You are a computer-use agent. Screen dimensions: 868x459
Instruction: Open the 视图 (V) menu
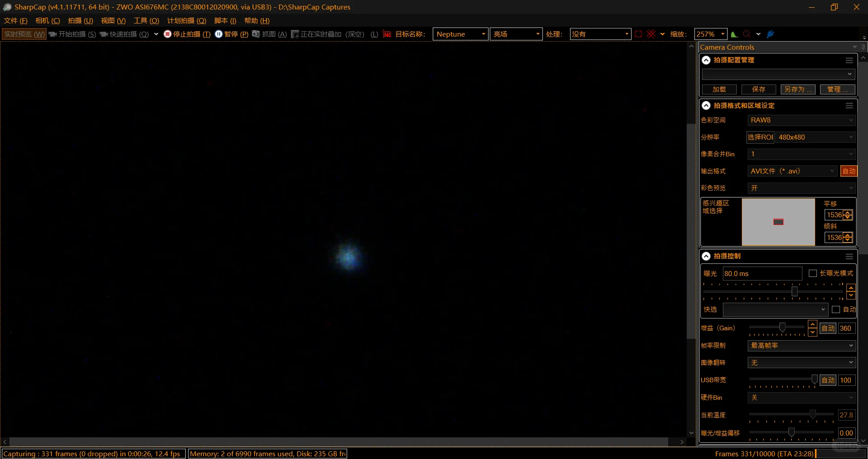coord(113,21)
